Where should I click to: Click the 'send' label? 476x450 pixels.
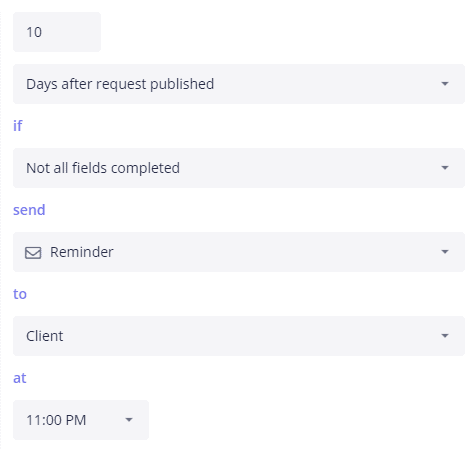click(x=29, y=210)
